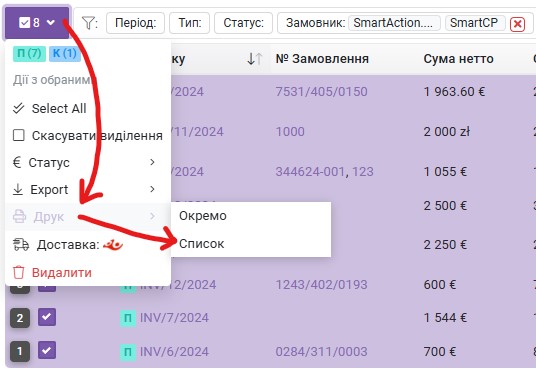Click the Select All double-check icon
This screenshot has width=536, height=375.
coord(18,108)
